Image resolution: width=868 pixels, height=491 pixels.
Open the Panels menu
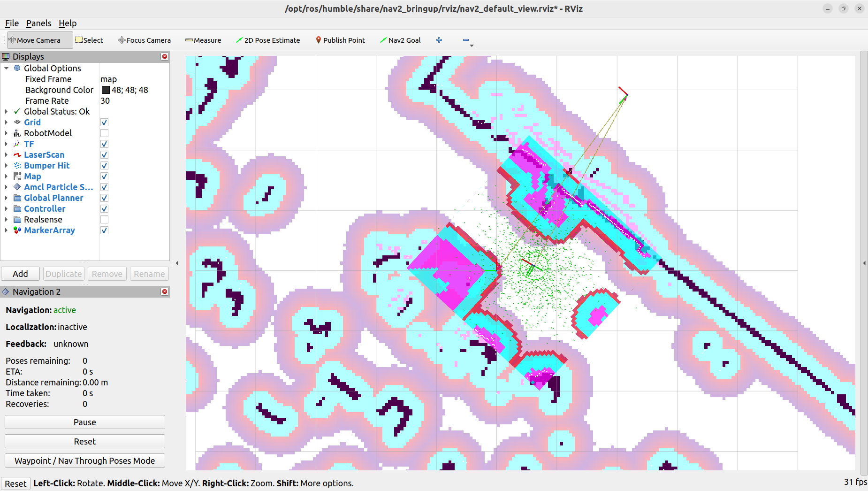[38, 23]
